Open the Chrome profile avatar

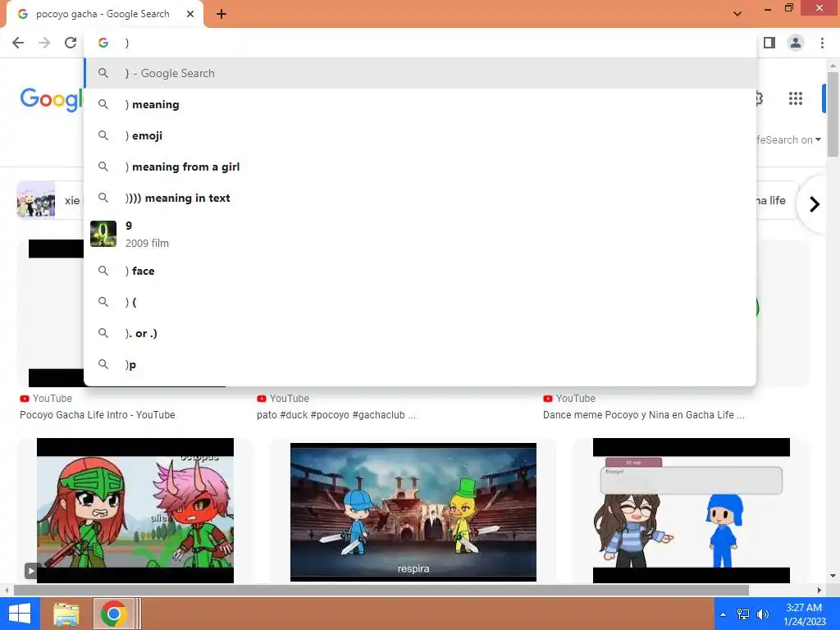(x=796, y=43)
